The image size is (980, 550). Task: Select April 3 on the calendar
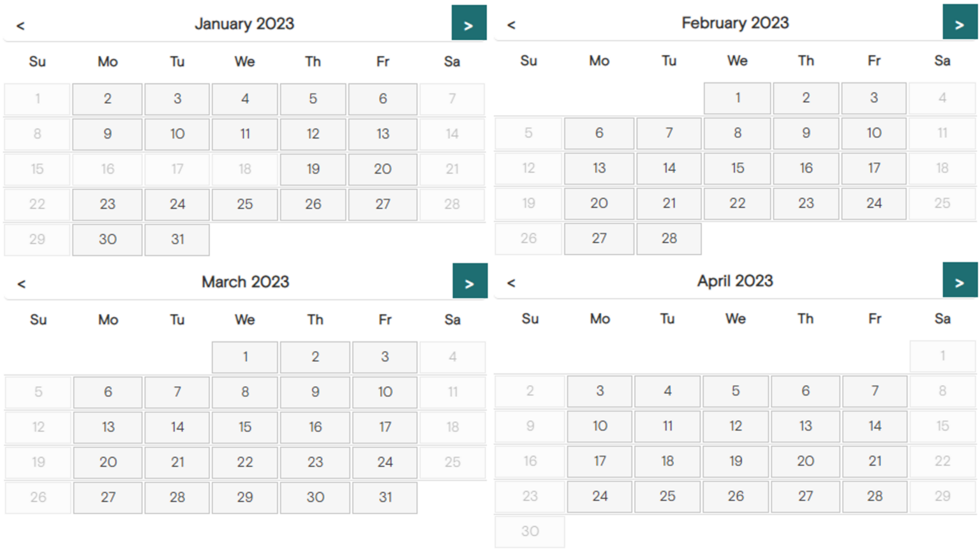[599, 391]
